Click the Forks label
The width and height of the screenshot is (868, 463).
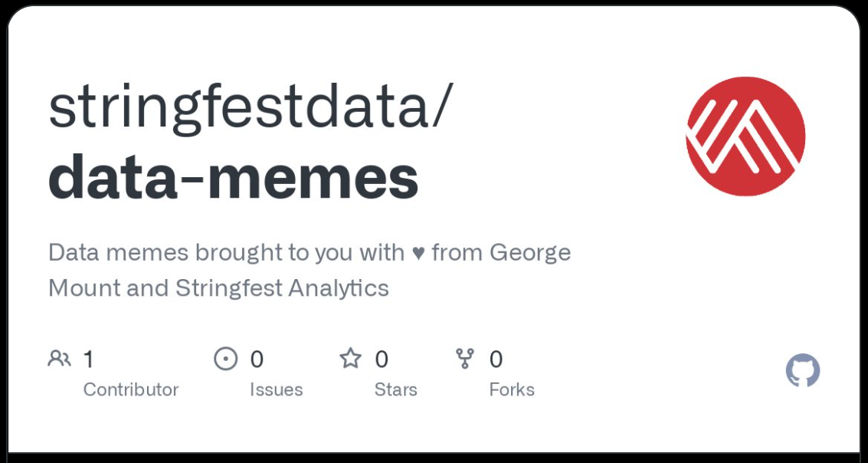click(512, 389)
